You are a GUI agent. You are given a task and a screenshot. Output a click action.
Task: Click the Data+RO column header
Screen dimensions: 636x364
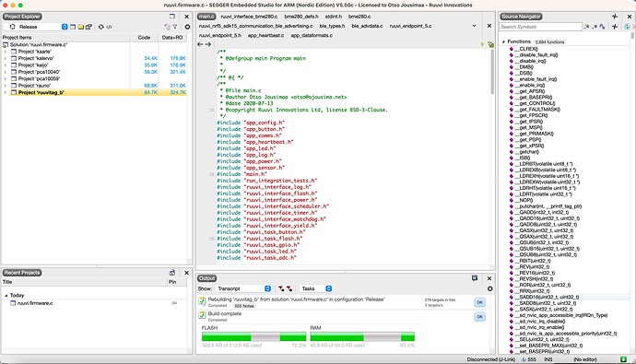click(172, 37)
